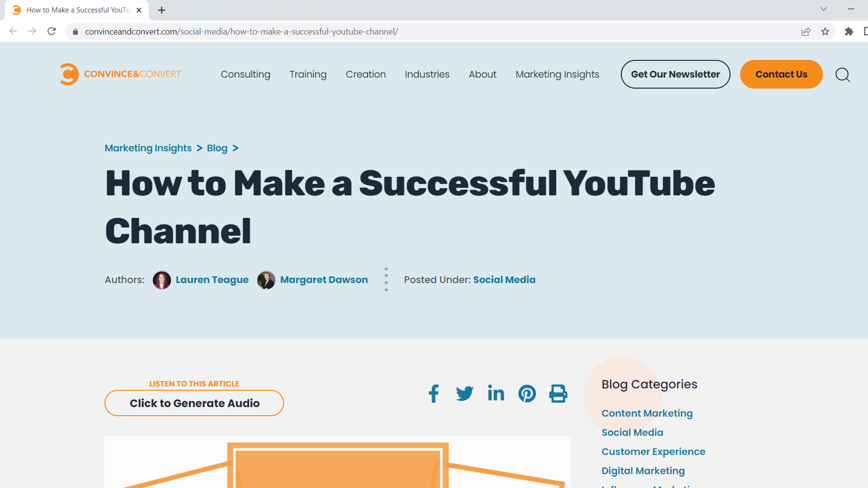Go back with browser back arrow
The height and width of the screenshot is (488, 868).
coord(13,31)
